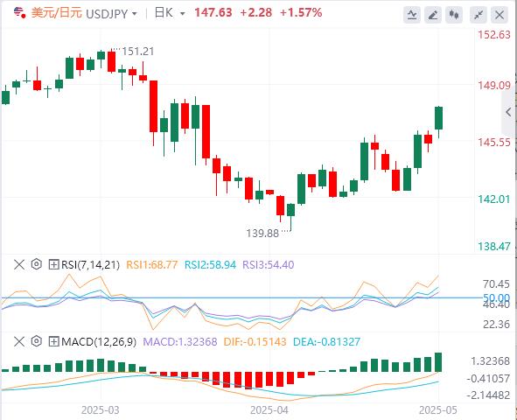Screen dimensions: 517x420
Task: Click the 151.21 high price label
Action: [138, 52]
